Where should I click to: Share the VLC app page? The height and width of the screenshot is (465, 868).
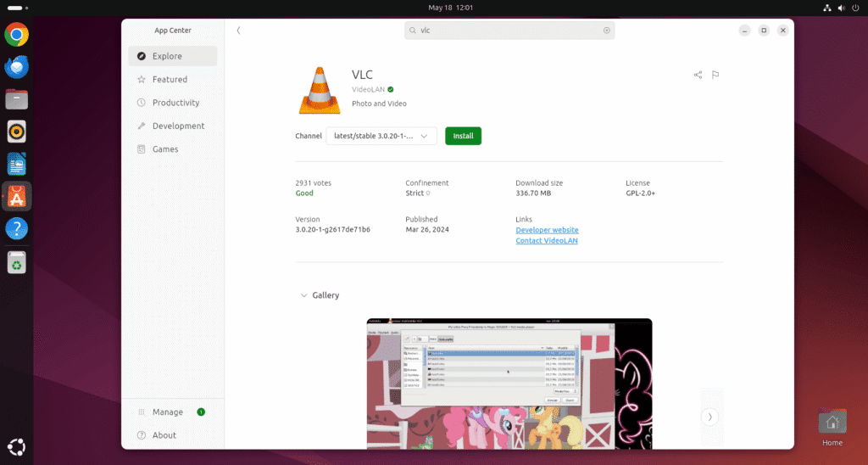(698, 75)
